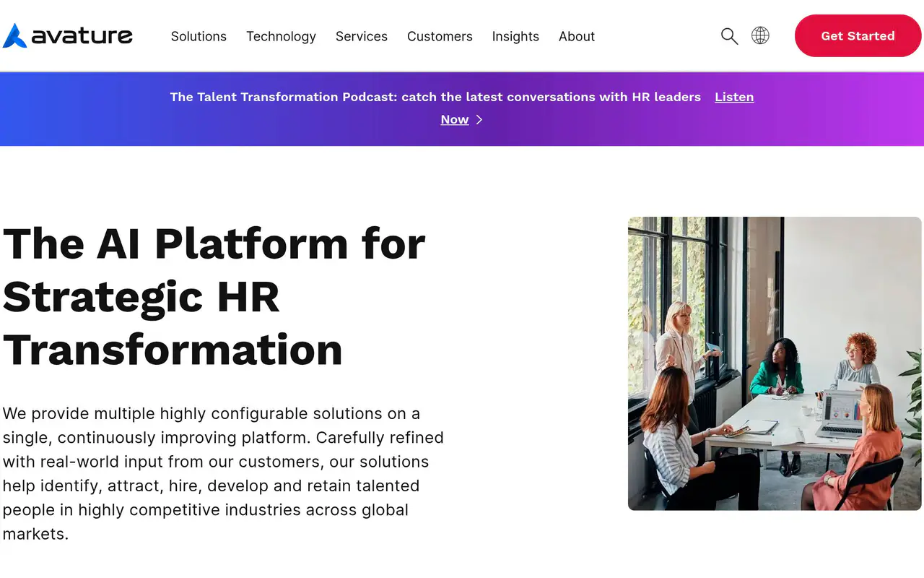Open the Insights menu

coord(515,36)
